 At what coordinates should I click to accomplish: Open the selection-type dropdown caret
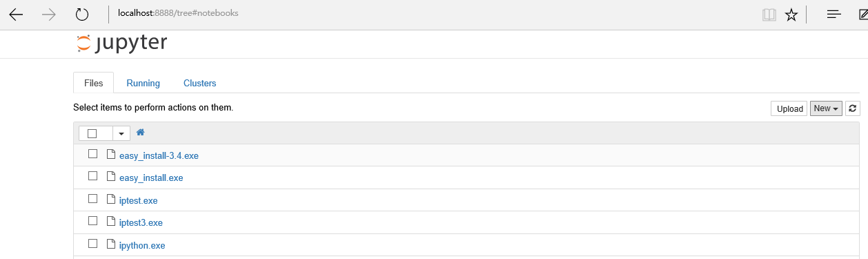coord(121,133)
